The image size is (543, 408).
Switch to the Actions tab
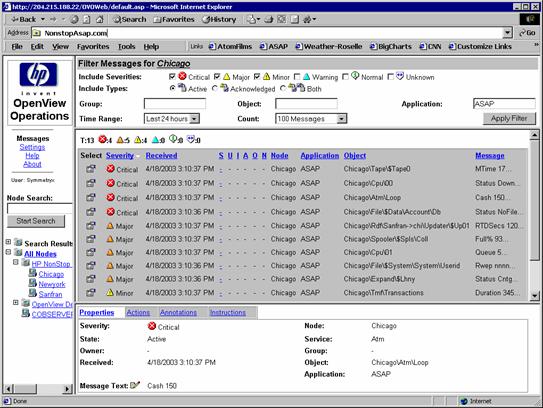[138, 313]
